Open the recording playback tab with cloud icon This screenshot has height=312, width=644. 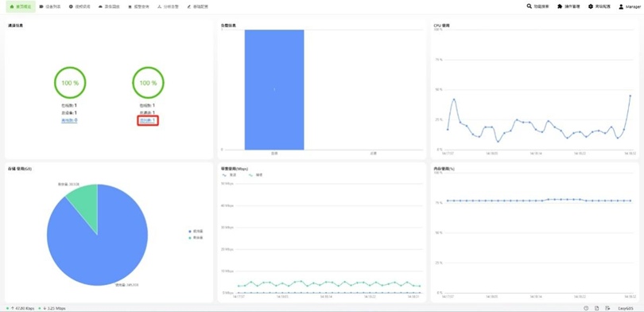pyautogui.click(x=109, y=6)
